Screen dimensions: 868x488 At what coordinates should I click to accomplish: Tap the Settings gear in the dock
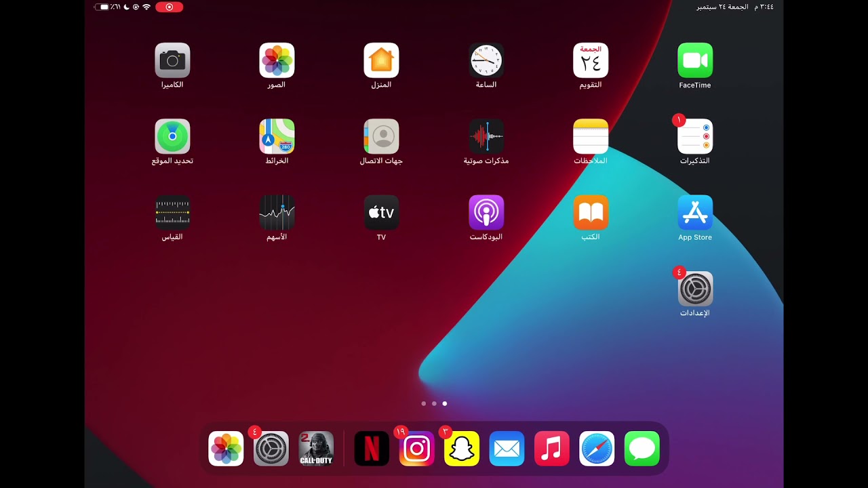tap(271, 449)
